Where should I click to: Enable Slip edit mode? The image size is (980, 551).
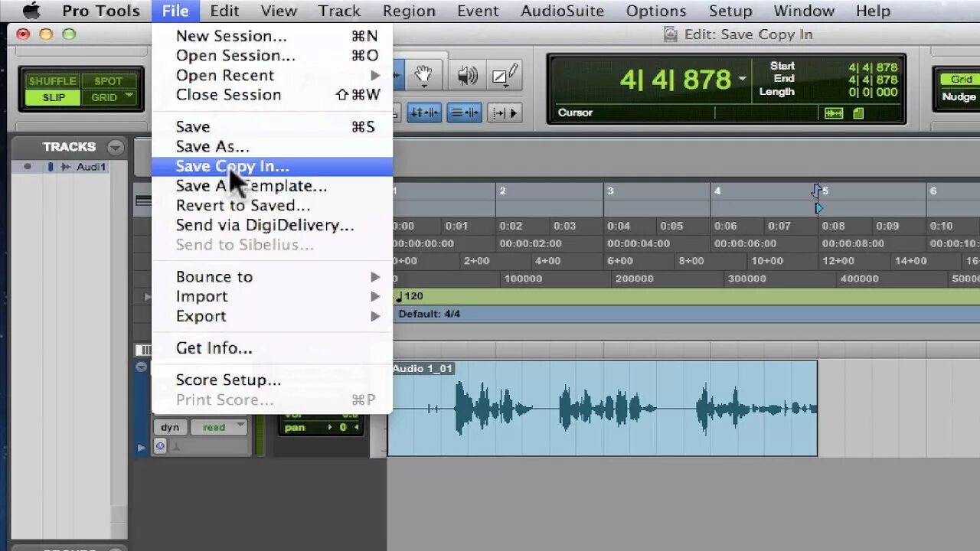click(53, 97)
